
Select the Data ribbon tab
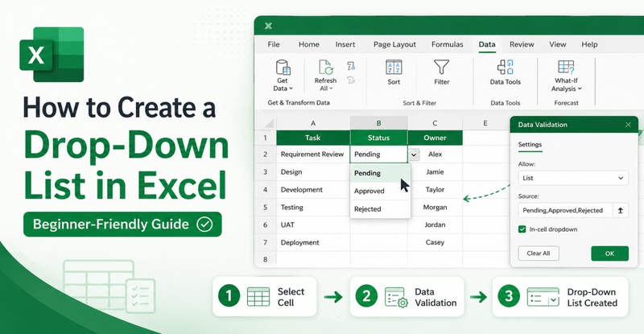[487, 44]
